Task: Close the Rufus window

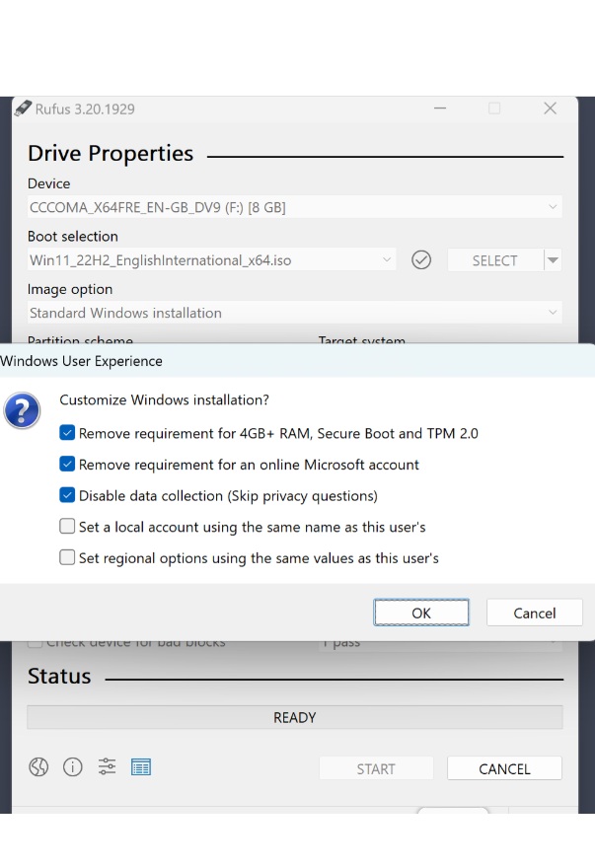Action: tap(550, 108)
